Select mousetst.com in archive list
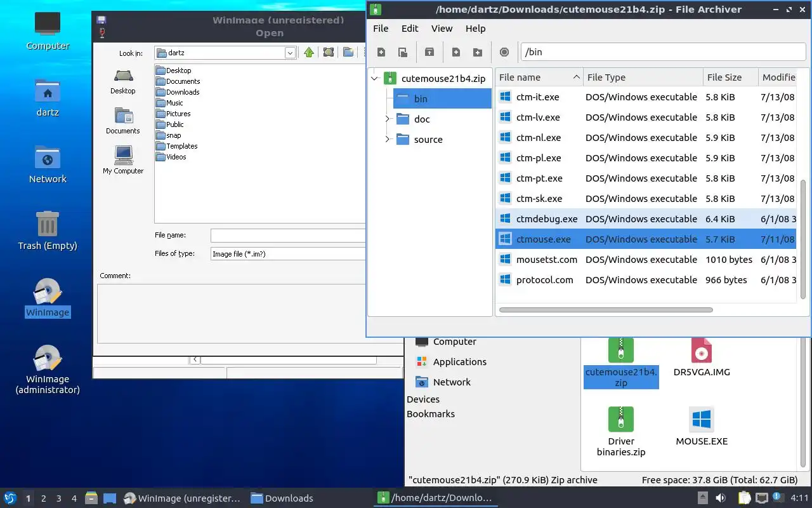 (x=646, y=260)
